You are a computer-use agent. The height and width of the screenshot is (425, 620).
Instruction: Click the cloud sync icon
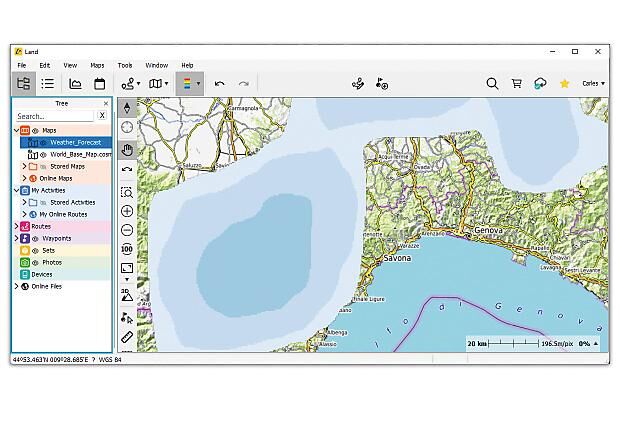pos(541,84)
